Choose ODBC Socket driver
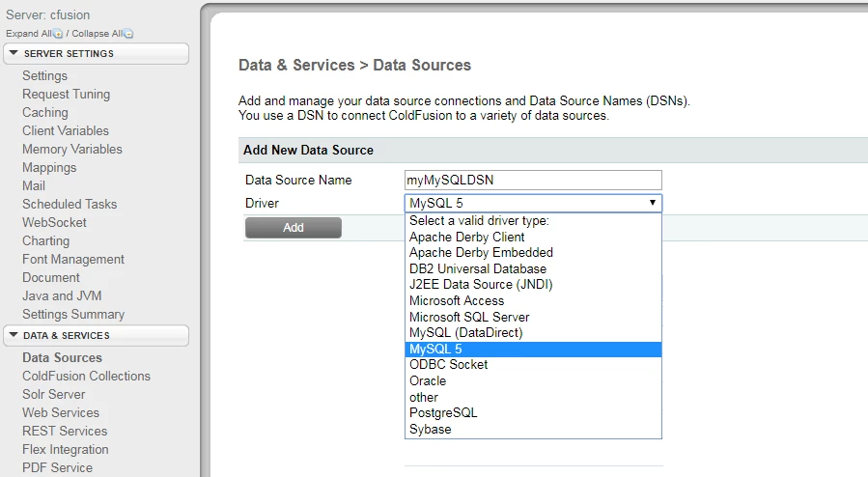Image resolution: width=868 pixels, height=477 pixels. tap(533, 365)
